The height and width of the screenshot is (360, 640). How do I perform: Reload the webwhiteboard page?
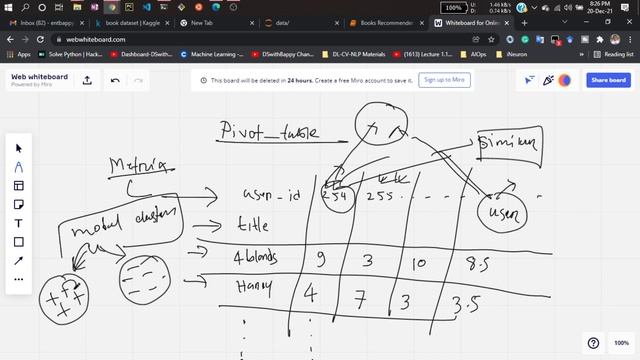tap(40, 40)
